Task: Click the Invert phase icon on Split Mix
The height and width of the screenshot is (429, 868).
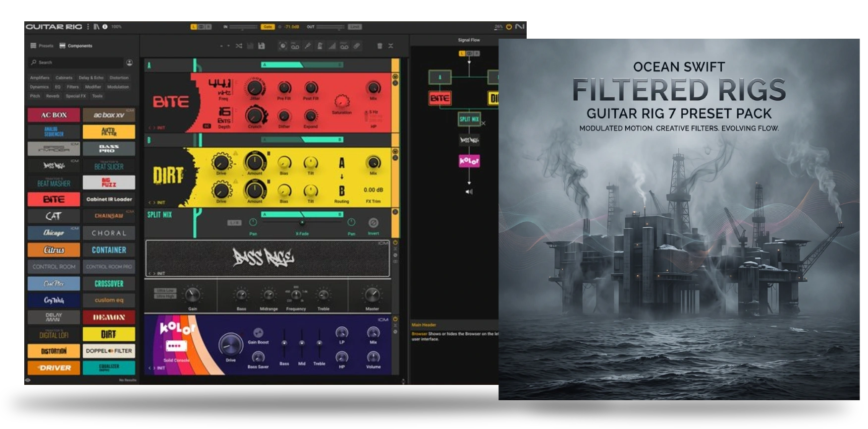Action: pos(374,223)
